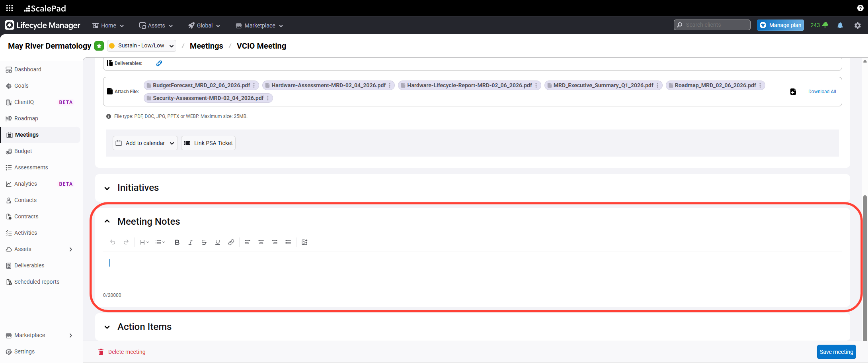Toggle underline formatting in notes toolbar

point(218,242)
